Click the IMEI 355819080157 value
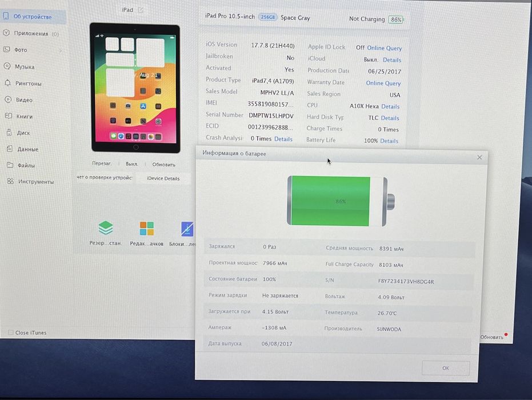Screen dimensions: 532x400 tap(270, 104)
